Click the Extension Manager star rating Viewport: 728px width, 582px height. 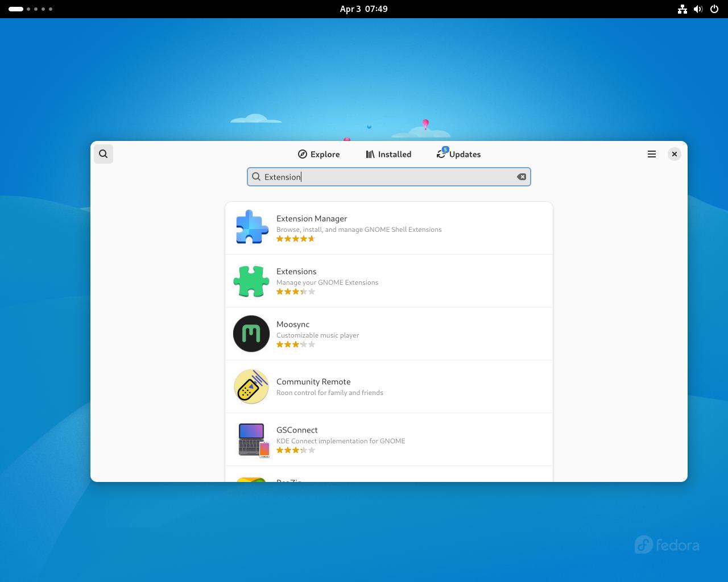296,239
